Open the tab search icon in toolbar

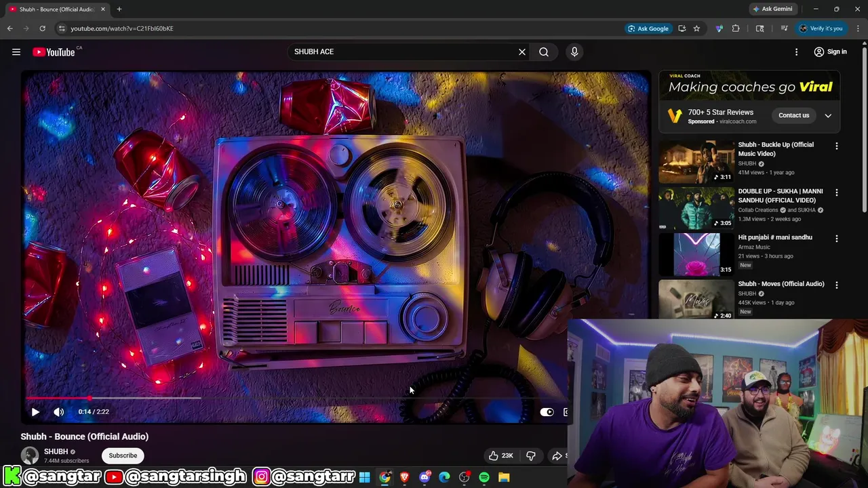(759, 28)
